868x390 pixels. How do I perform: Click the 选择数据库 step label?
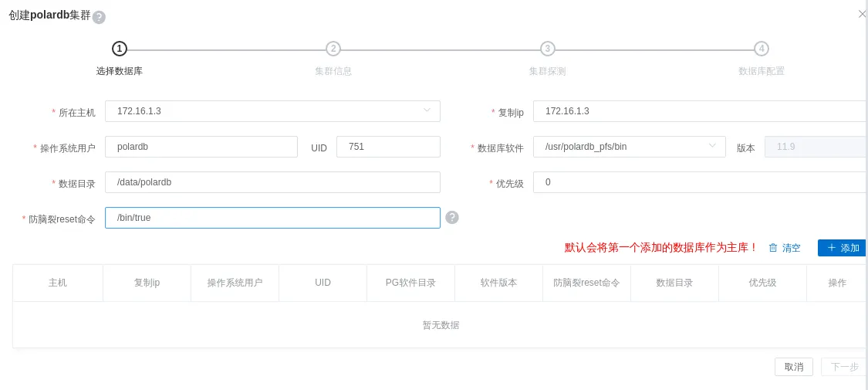pos(120,71)
